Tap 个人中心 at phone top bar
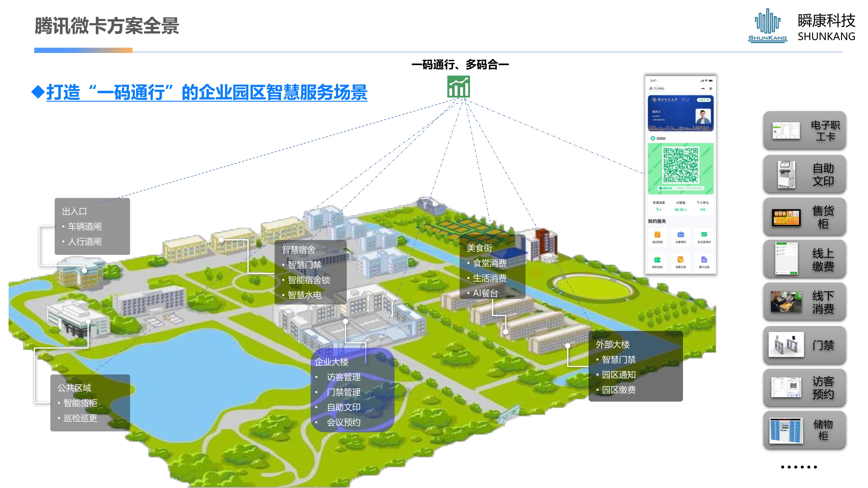Screen dimensions: 868x488 click(x=657, y=89)
